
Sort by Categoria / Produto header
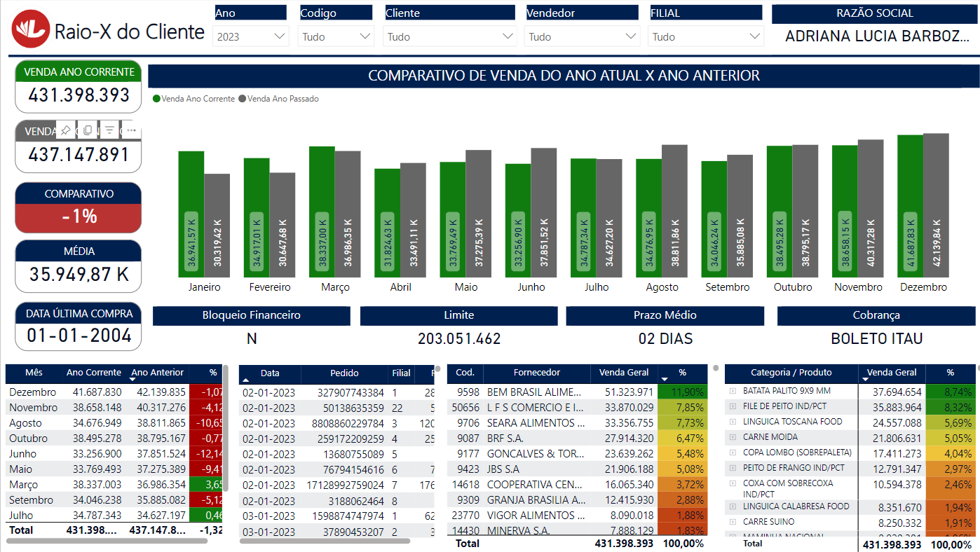coord(791,373)
